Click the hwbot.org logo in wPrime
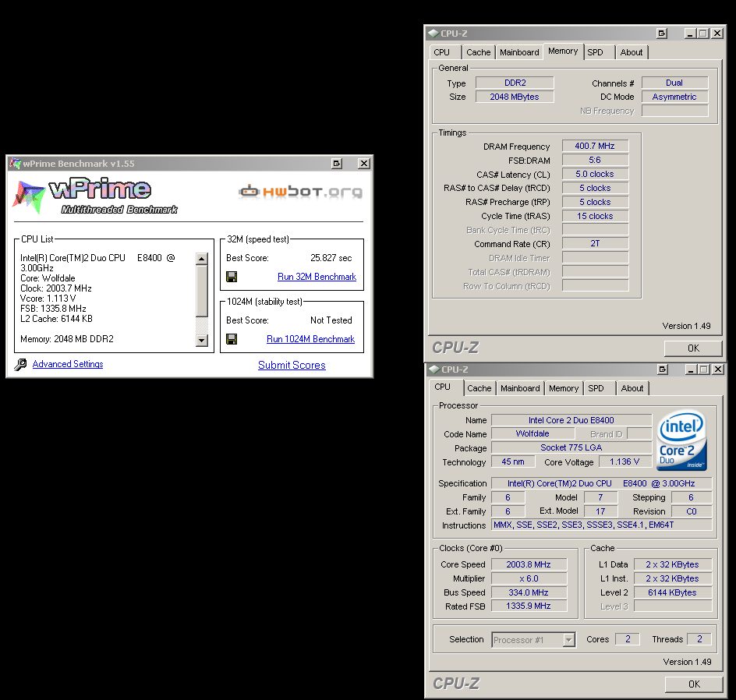Viewport: 736px width, 700px height. point(300,192)
